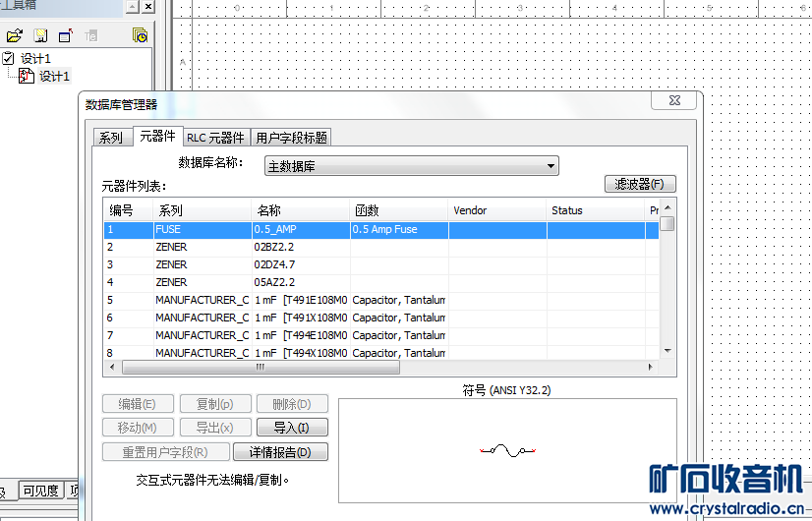The width and height of the screenshot is (812, 521).
Task: Close the toolbox panel with X
Action: [148, 6]
